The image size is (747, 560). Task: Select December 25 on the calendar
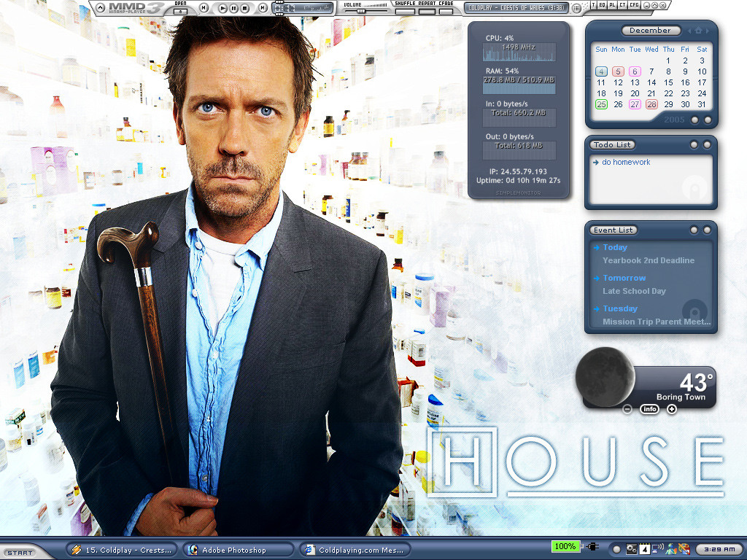(601, 104)
